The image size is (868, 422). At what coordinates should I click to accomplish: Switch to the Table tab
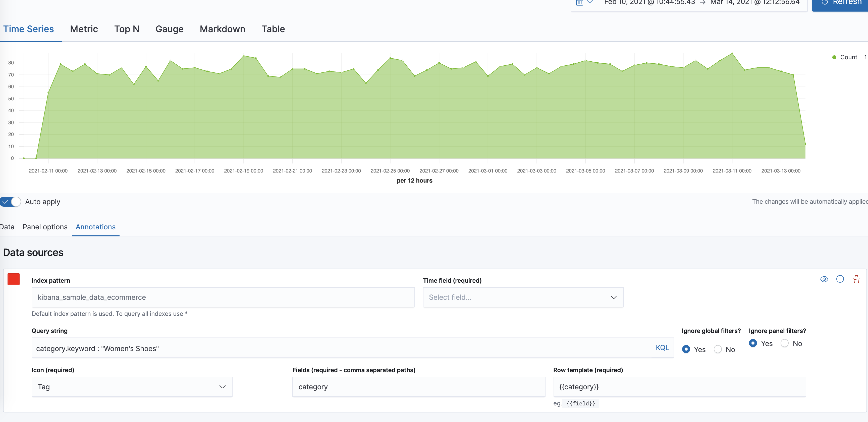pos(273,29)
